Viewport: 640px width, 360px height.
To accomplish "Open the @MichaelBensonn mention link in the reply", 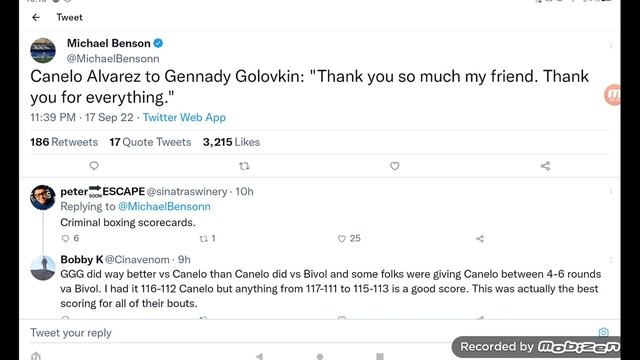I will 164,207.
